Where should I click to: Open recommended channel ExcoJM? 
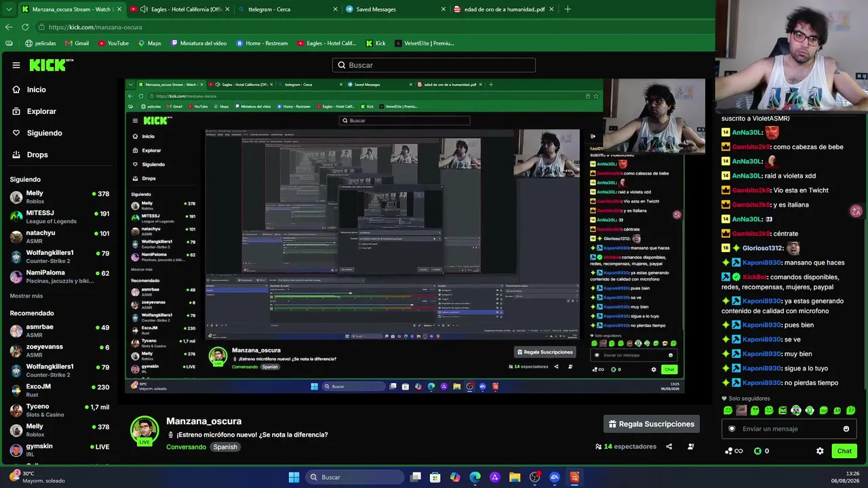(60, 390)
